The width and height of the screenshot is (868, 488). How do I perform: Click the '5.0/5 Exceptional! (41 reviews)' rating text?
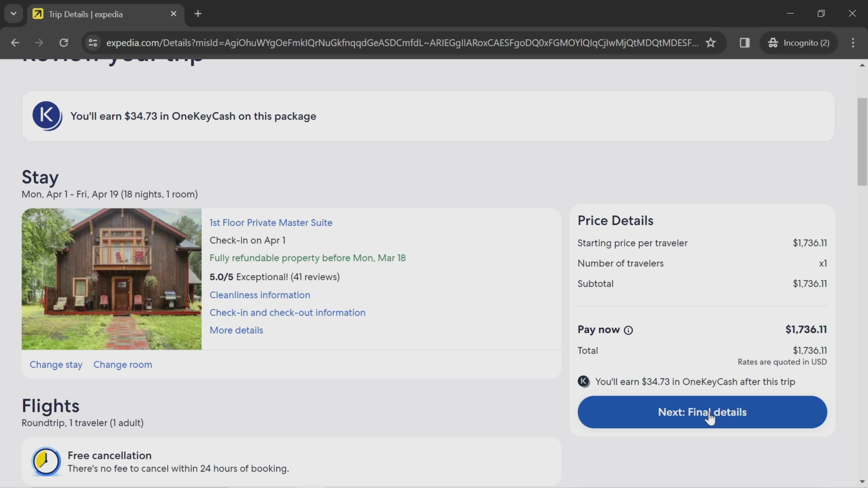click(275, 277)
